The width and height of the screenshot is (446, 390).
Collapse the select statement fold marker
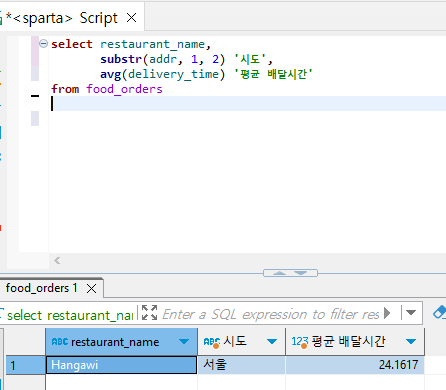tap(43, 43)
